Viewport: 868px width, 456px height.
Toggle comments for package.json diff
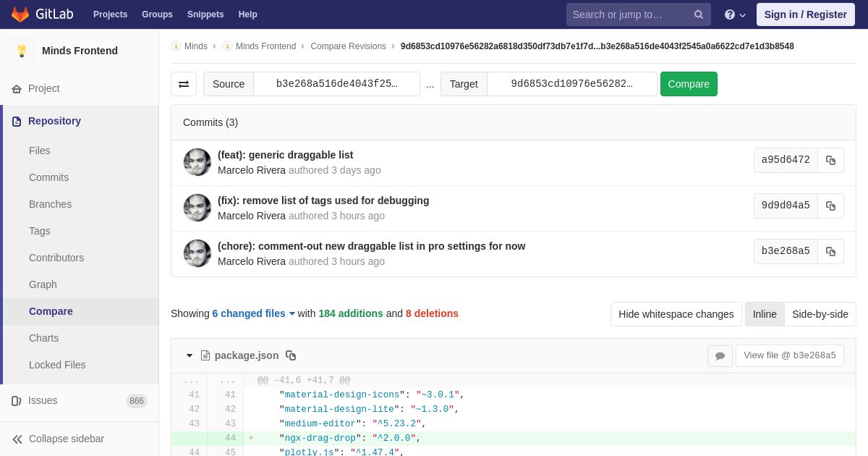coord(720,355)
